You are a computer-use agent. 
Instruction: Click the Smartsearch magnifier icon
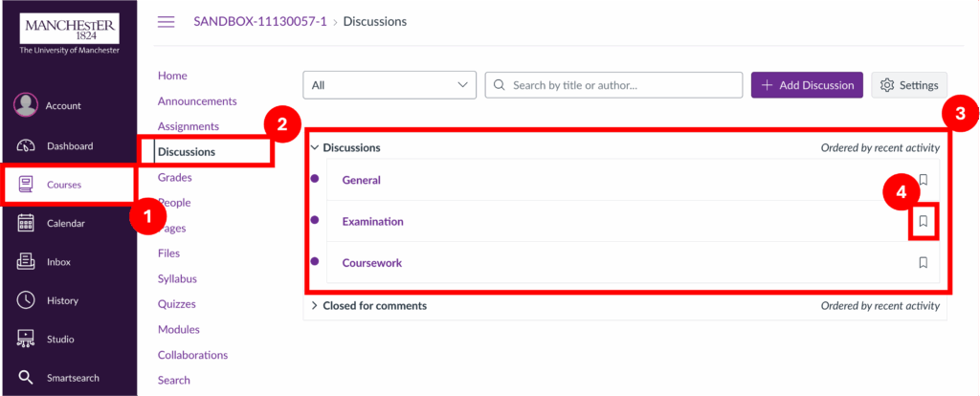click(x=27, y=378)
